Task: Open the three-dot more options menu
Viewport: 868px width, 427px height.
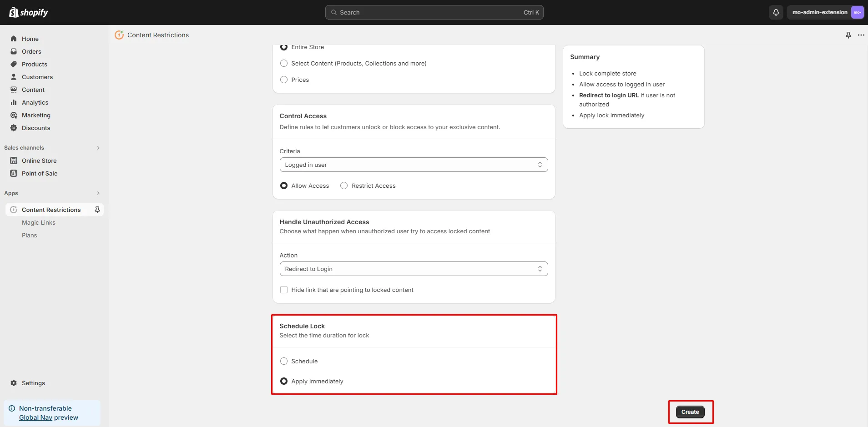Action: [x=861, y=35]
